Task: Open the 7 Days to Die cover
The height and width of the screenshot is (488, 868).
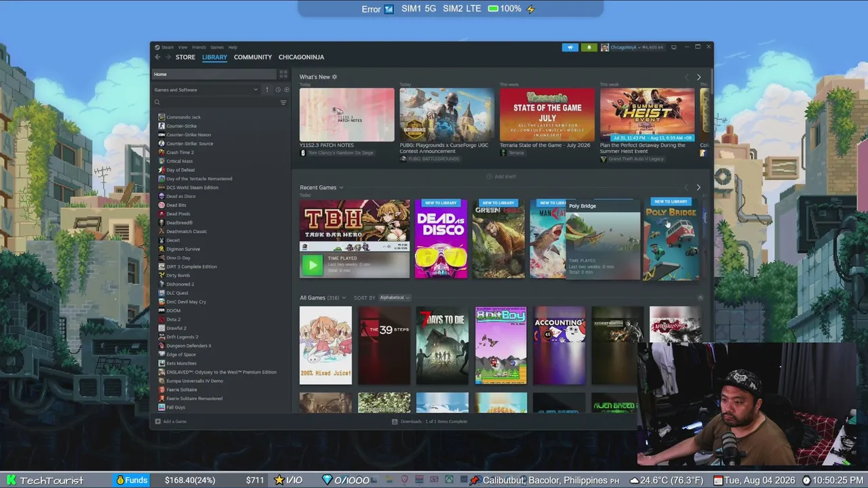Action: [x=442, y=346]
